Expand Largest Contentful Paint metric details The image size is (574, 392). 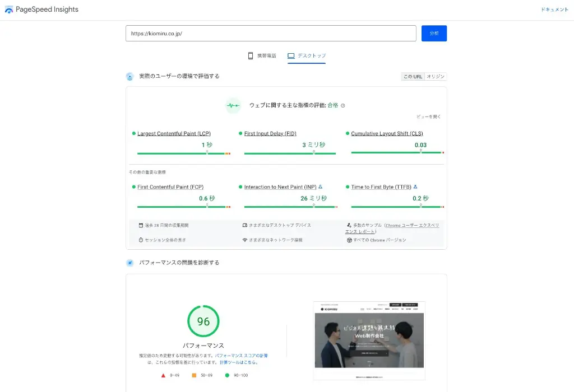click(175, 133)
